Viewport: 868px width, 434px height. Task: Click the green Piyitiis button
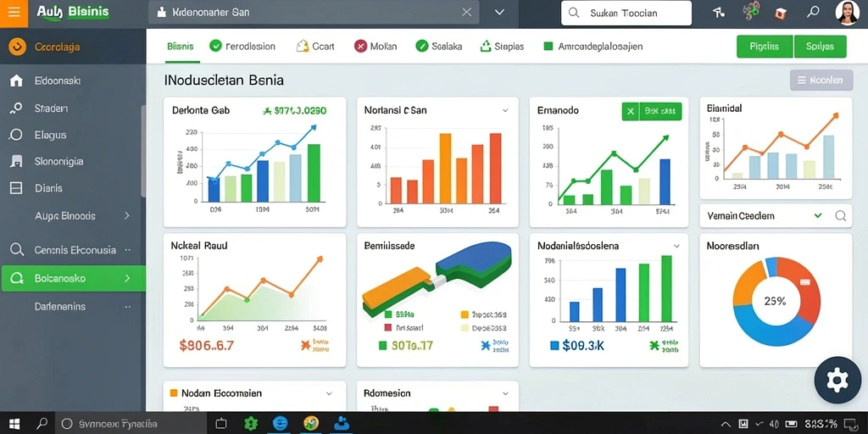click(x=765, y=47)
